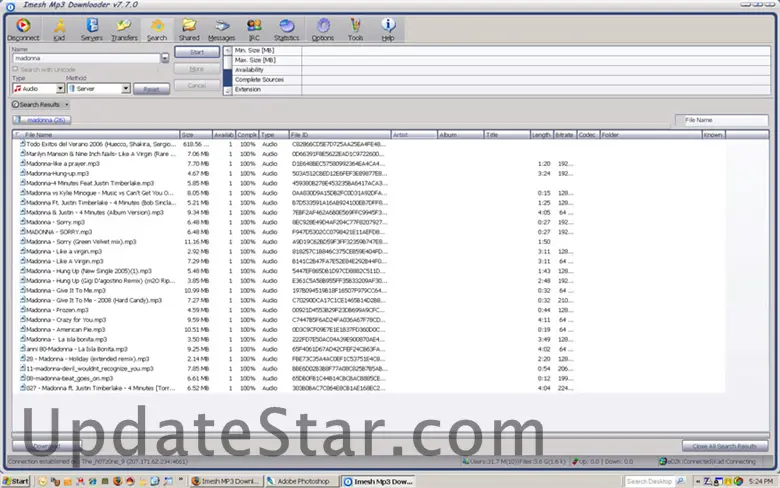Click file icon of Madonna-Hung-up.mp3
Viewport: 780px width, 488px height.
point(22,173)
